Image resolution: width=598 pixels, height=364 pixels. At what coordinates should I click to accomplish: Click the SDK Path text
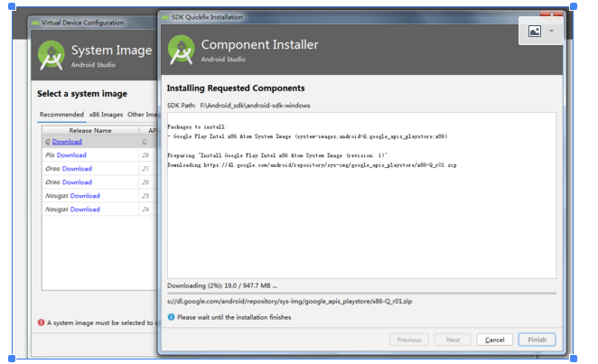point(238,105)
